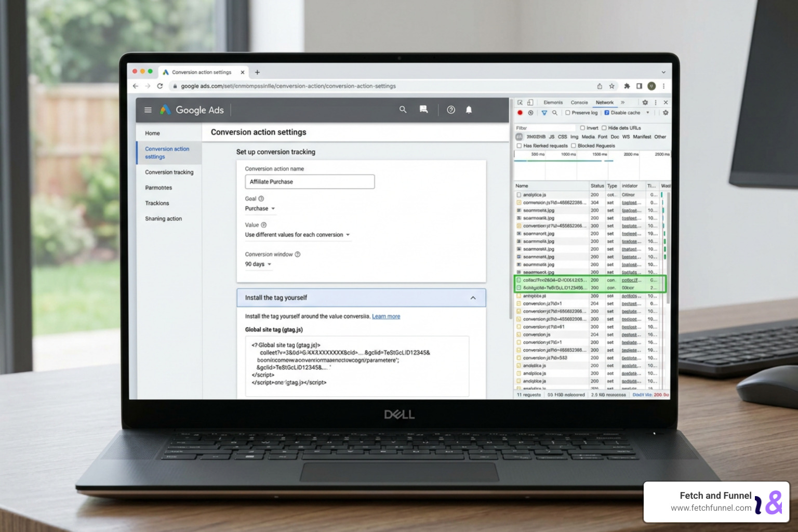
Task: Open the Goal dropdown showing Purchase
Action: 260,209
